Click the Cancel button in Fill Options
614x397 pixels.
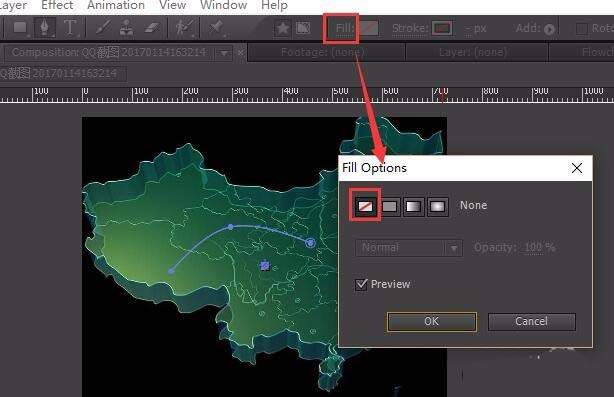531,322
